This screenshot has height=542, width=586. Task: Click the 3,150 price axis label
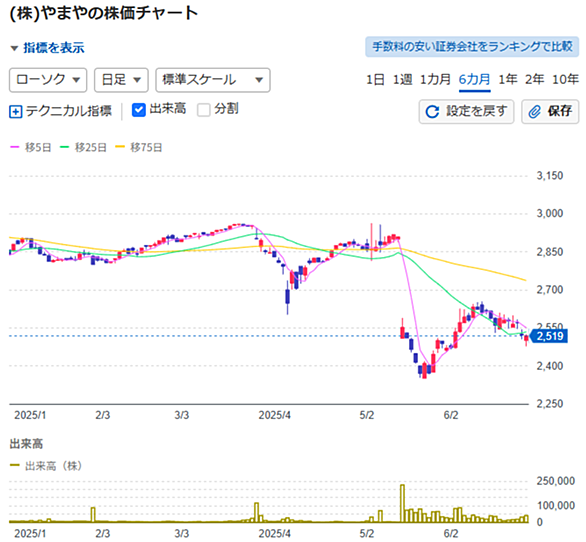click(x=550, y=176)
